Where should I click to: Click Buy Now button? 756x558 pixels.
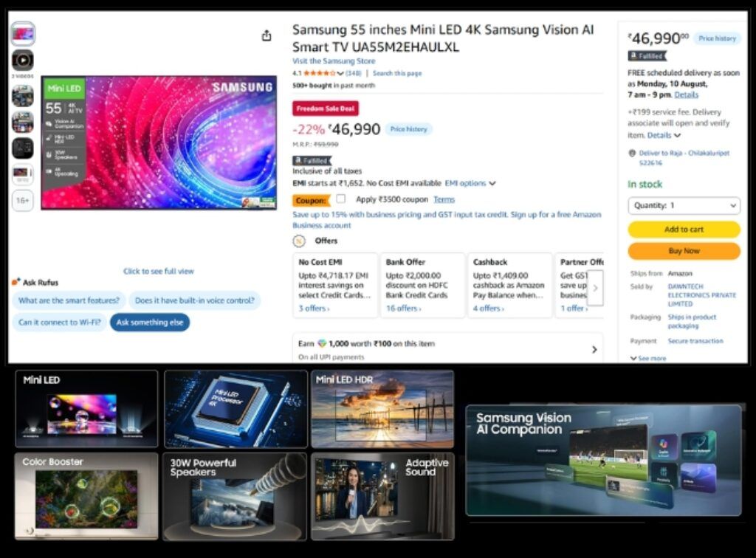[x=684, y=251]
